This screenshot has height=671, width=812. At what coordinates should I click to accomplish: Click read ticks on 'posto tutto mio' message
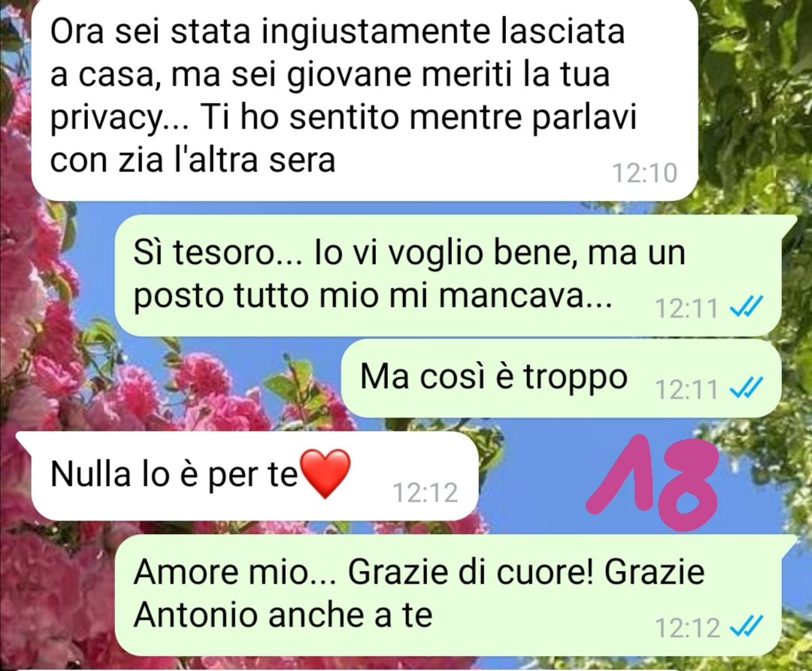tap(745, 309)
